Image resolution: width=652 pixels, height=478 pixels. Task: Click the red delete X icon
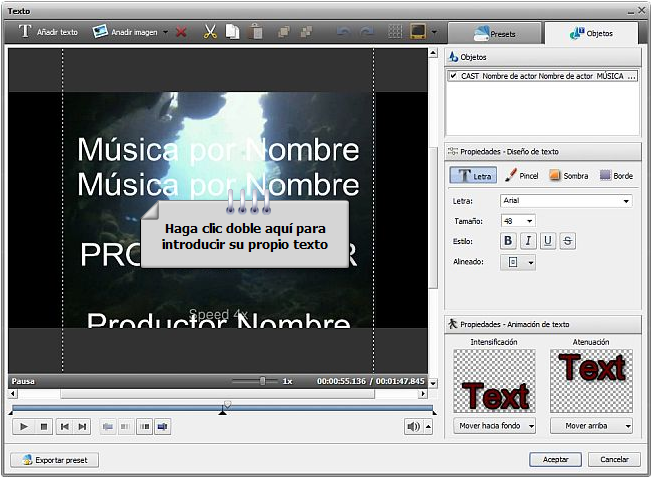(x=181, y=32)
